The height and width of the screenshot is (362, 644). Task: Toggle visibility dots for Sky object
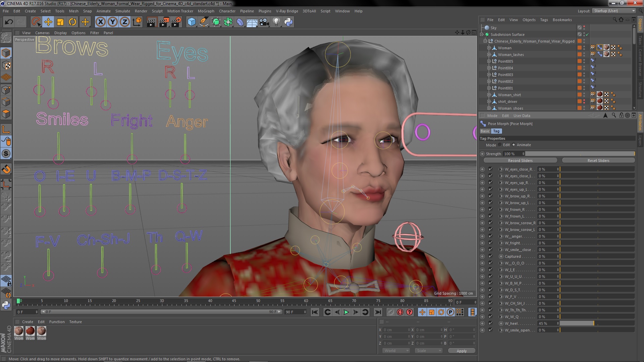click(584, 27)
